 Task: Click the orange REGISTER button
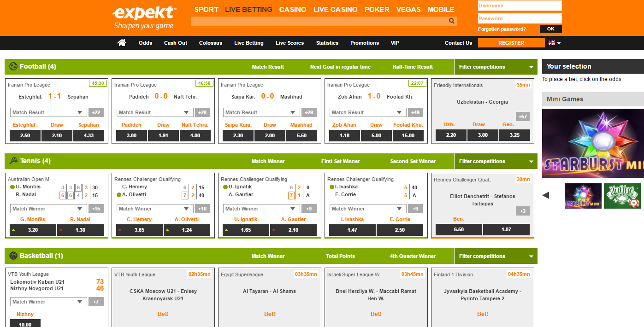(511, 43)
